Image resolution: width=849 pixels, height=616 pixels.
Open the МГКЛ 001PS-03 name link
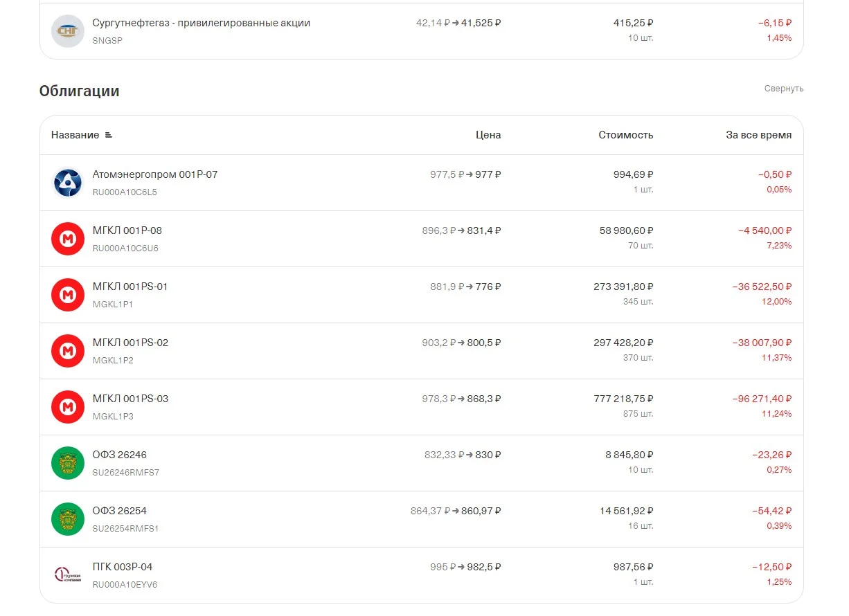(x=130, y=399)
